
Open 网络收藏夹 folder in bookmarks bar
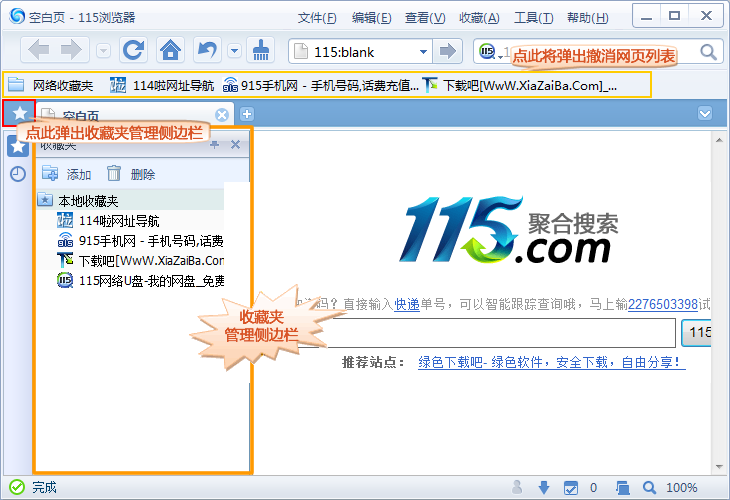[x=51, y=85]
